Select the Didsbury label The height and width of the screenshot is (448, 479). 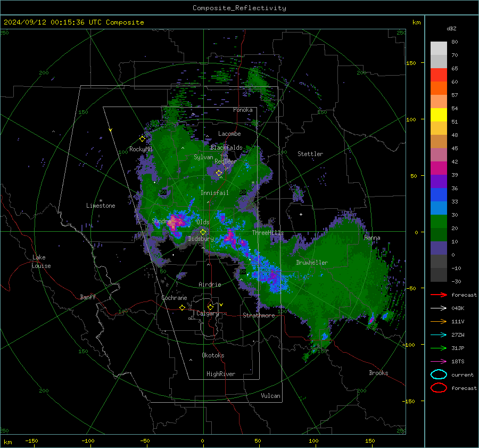201,239
